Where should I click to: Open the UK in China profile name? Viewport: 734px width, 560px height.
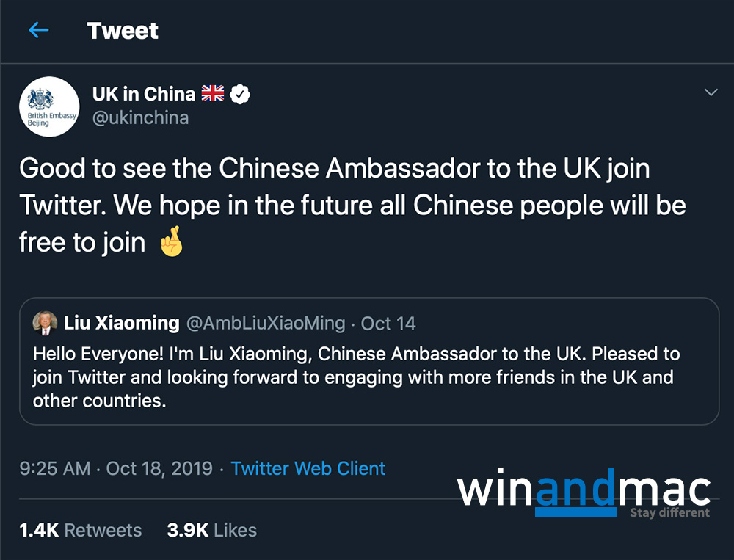pos(144,94)
